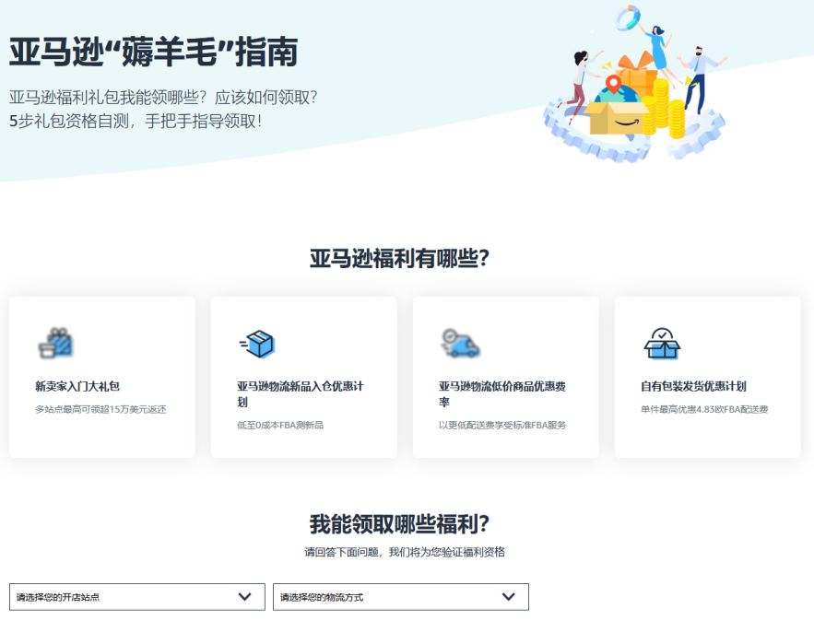Click the text 单件最高优惠4.83欧FBA配送费
This screenshot has height=644, width=814.
[704, 409]
